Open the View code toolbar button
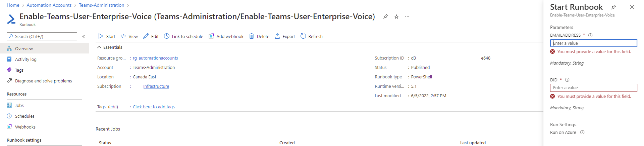Viewport: 644px width, 146px height. pyautogui.click(x=123, y=36)
